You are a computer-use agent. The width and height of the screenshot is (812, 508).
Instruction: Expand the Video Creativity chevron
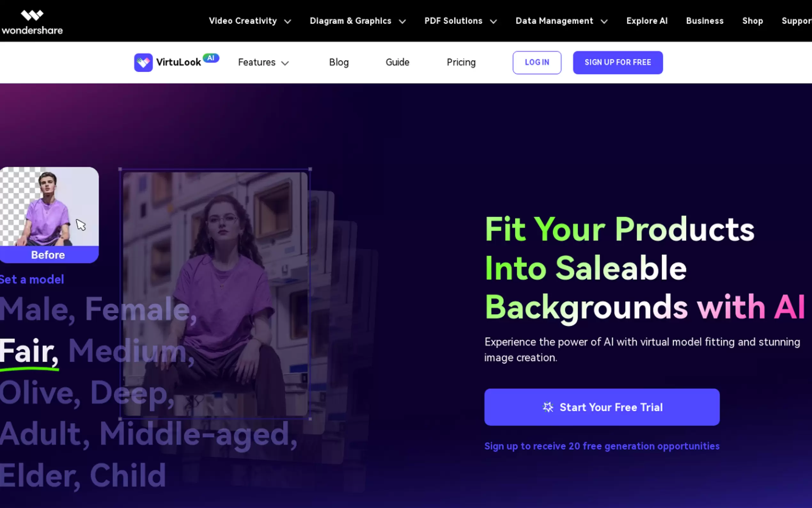click(288, 21)
